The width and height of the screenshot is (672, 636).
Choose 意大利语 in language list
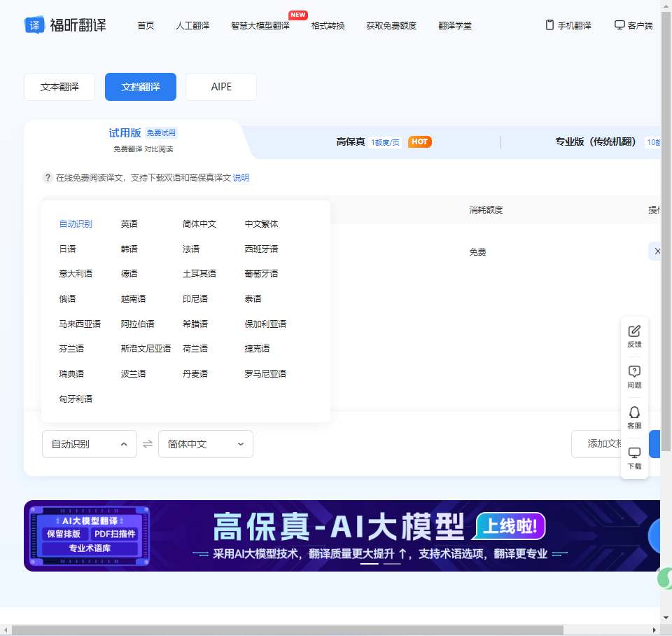tap(76, 274)
